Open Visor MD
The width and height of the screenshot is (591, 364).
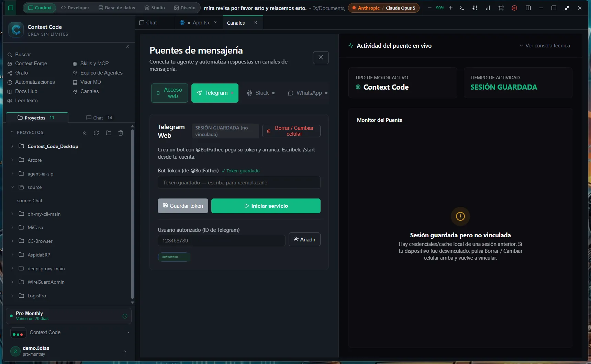[x=87, y=82]
